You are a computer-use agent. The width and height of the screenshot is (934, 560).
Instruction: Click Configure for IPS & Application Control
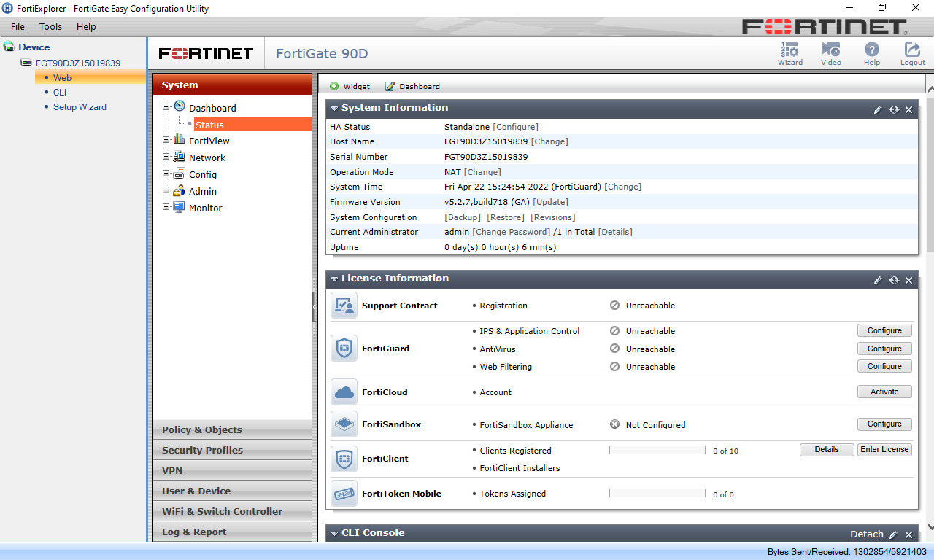click(884, 330)
